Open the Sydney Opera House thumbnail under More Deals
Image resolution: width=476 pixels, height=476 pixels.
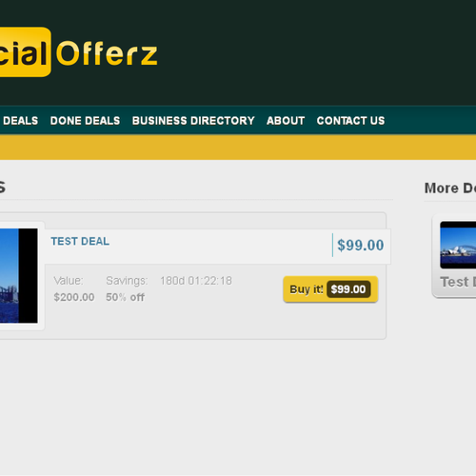click(458, 245)
